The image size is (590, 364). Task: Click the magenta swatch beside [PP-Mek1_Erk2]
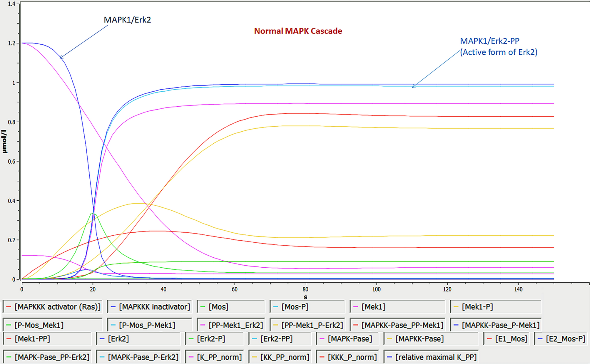202,325
